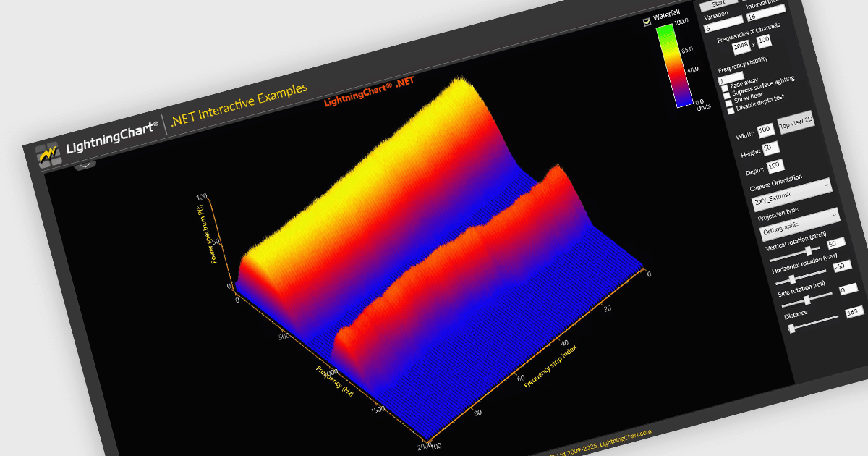The width and height of the screenshot is (868, 456).
Task: Click the 65.0 legend value
Action: pyautogui.click(x=686, y=48)
